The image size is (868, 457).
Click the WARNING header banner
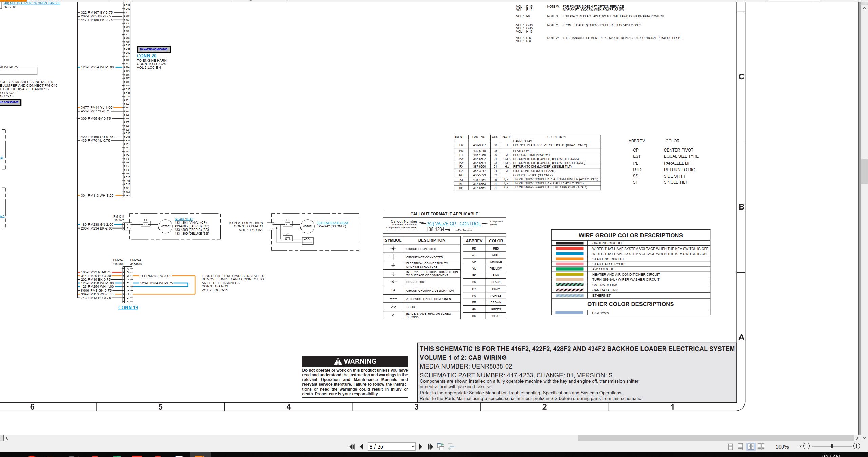[x=355, y=361]
